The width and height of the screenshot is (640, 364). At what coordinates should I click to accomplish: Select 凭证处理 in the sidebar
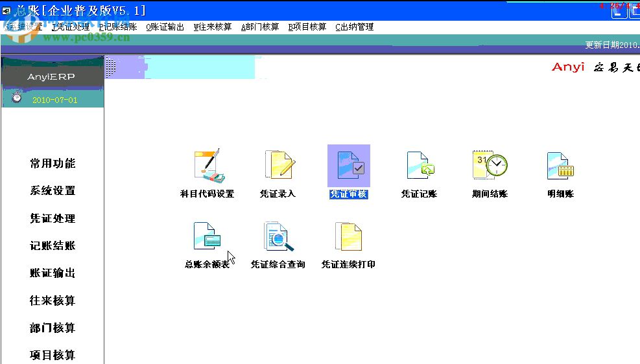53,218
